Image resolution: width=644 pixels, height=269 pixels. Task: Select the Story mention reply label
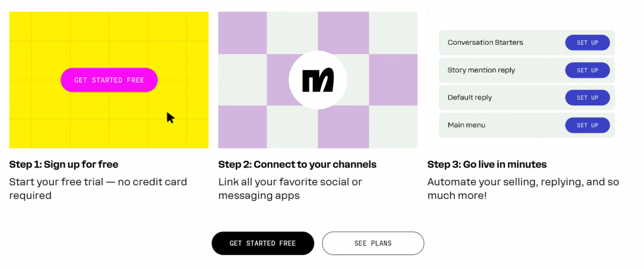click(x=481, y=70)
